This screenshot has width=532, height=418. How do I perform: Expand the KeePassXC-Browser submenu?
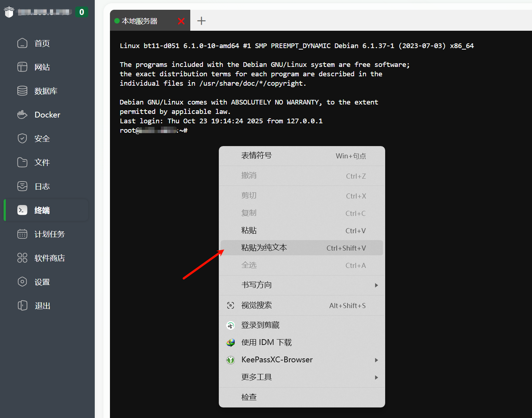coord(376,360)
